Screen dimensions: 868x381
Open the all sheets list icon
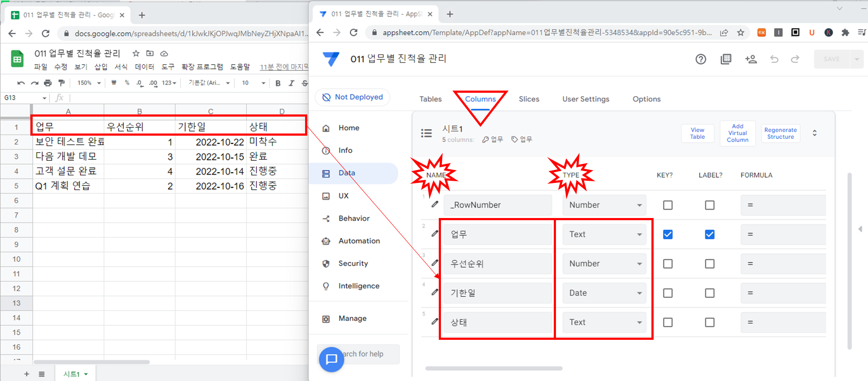coord(42,374)
